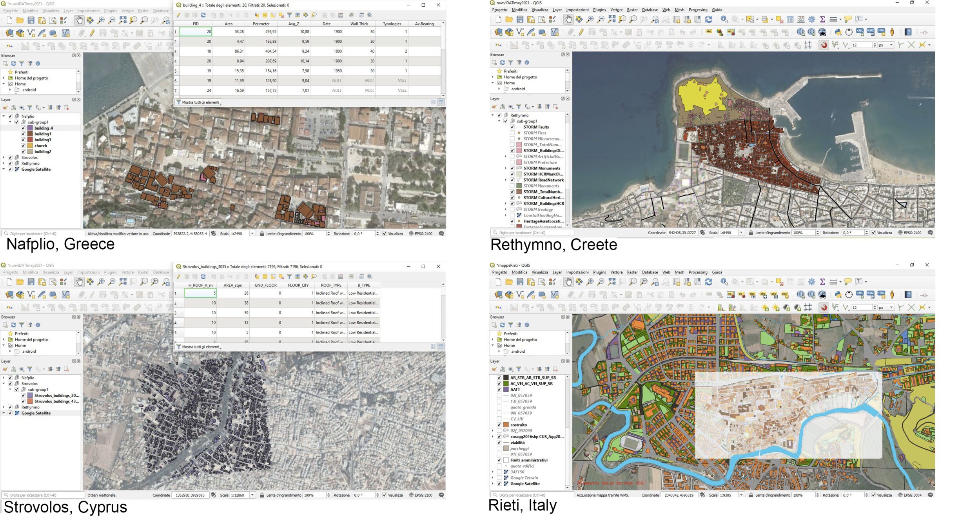
Task: Click the sigma statistics icon in Rethymno window
Action: (822, 19)
